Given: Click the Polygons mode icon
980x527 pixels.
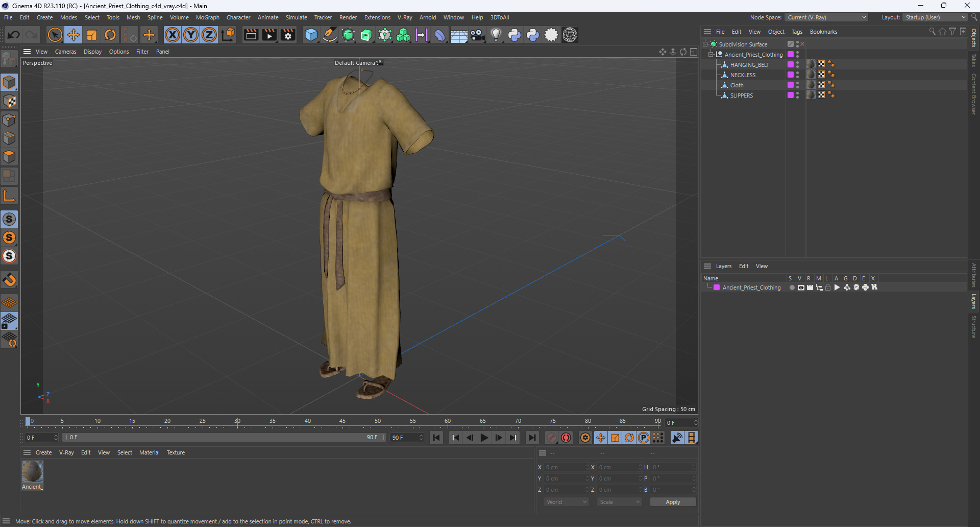Looking at the screenshot, I should click(x=9, y=157).
